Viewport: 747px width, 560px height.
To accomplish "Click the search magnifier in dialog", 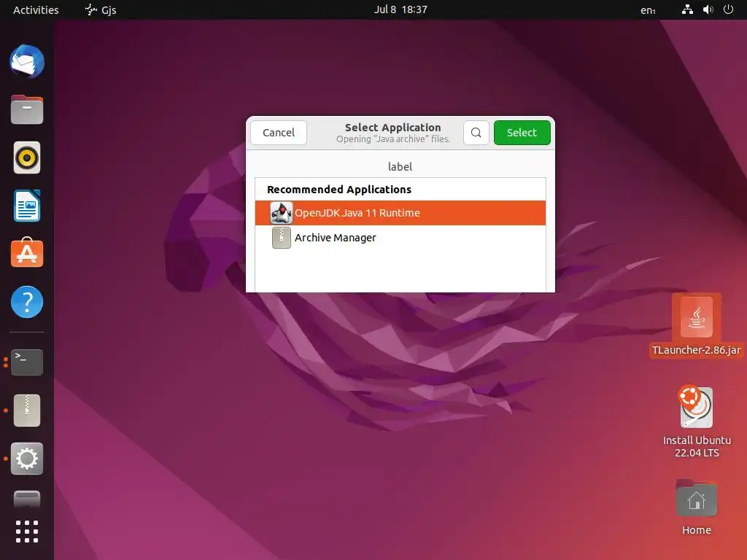I will pos(476,133).
